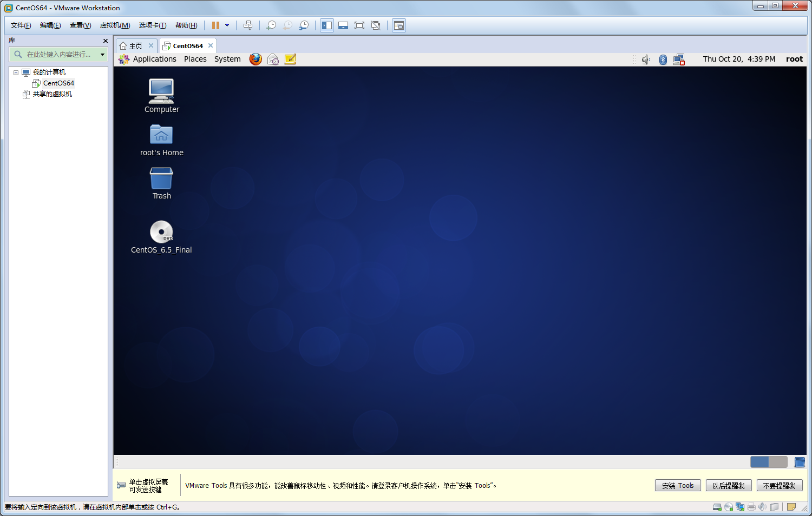This screenshot has width=812, height=516.
Task: Collapse the 我的计算机 tree node
Action: [x=16, y=72]
